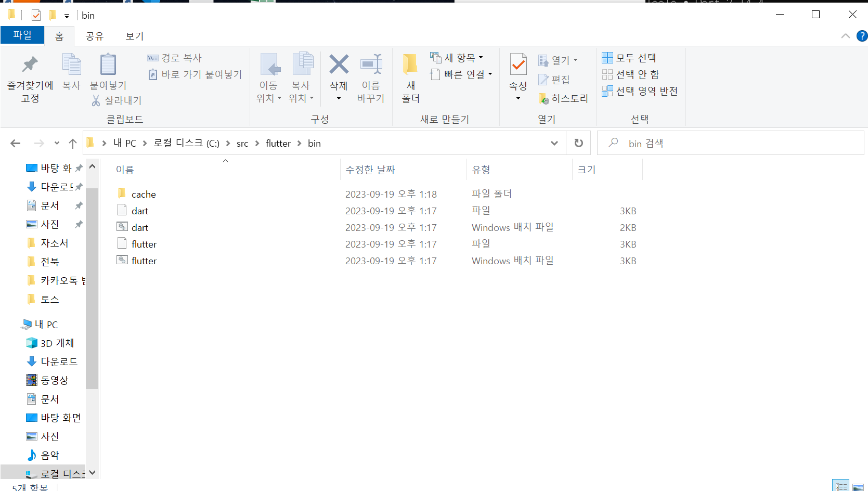
Task: Open 히스토리 file history
Action: [x=564, y=98]
